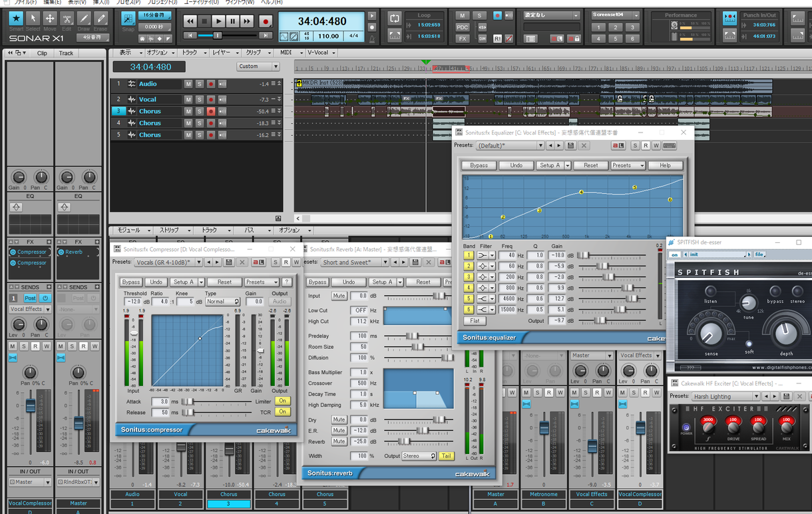The width and height of the screenshot is (812, 514).
Task: Open the Compressor Type Normal selector
Action: [222, 302]
